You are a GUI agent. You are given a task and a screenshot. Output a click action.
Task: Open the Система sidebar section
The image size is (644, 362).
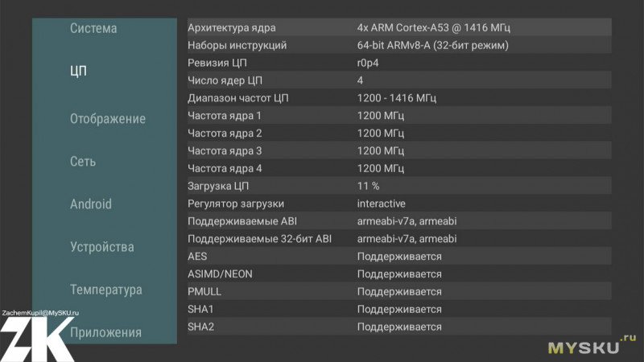[x=93, y=28]
